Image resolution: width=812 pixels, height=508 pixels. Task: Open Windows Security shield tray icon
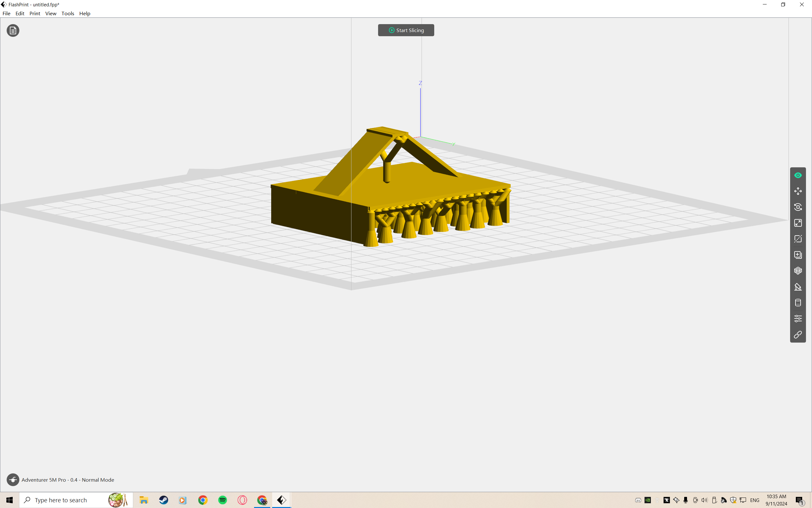(x=733, y=500)
